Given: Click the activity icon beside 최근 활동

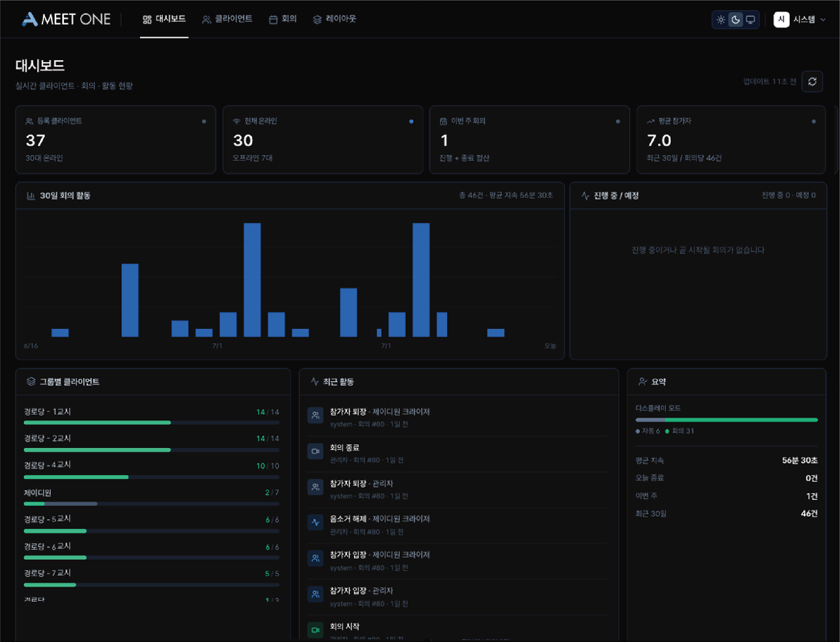Looking at the screenshot, I should (315, 382).
